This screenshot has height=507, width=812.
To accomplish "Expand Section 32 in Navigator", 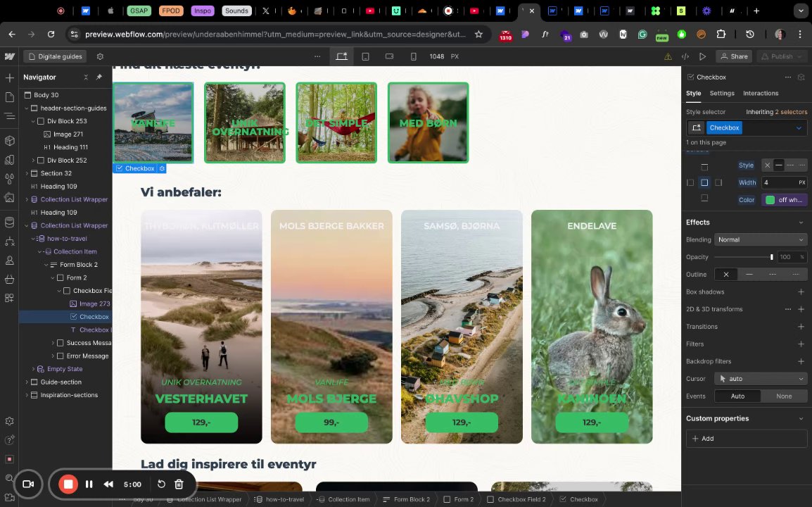I will tap(27, 173).
